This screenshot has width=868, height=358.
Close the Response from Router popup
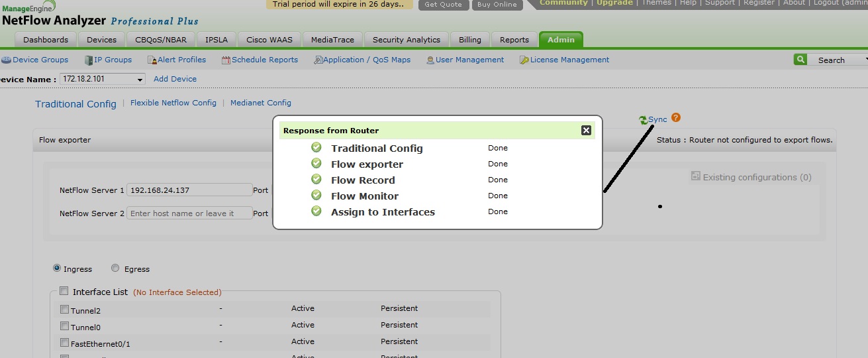586,131
